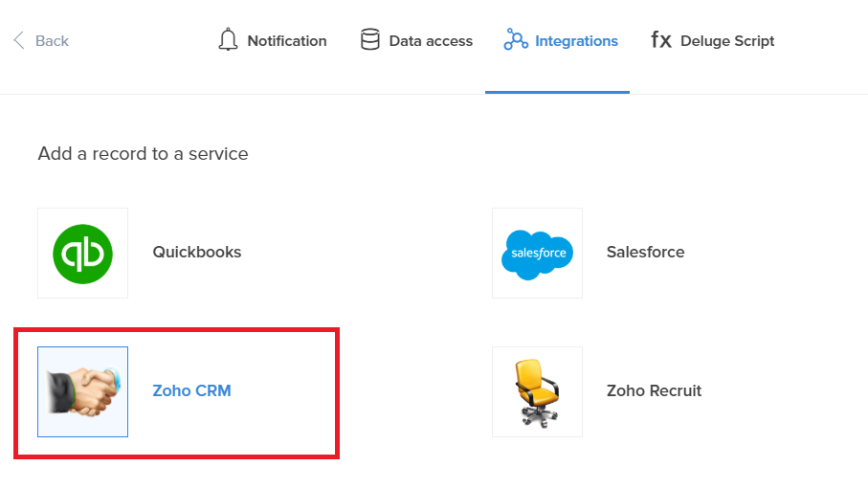Viewport: 868px width, 489px height.
Task: Go to the Deluge Script tab
Action: pos(727,41)
